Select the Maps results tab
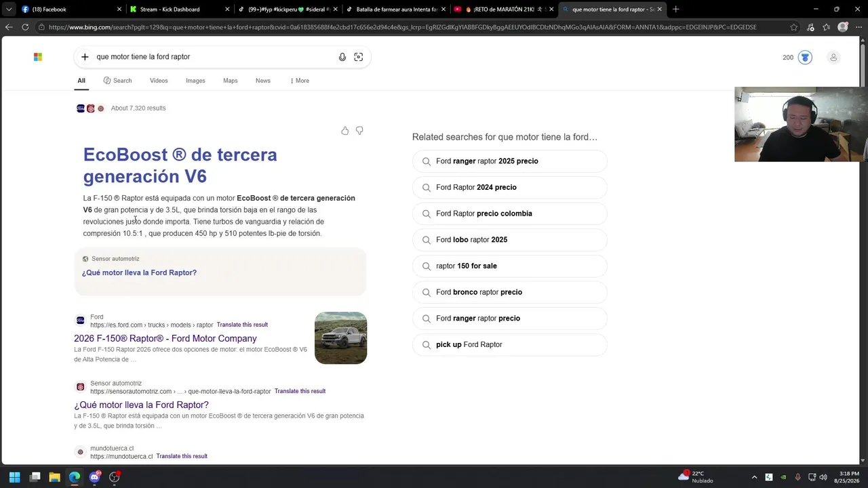 pos(231,81)
